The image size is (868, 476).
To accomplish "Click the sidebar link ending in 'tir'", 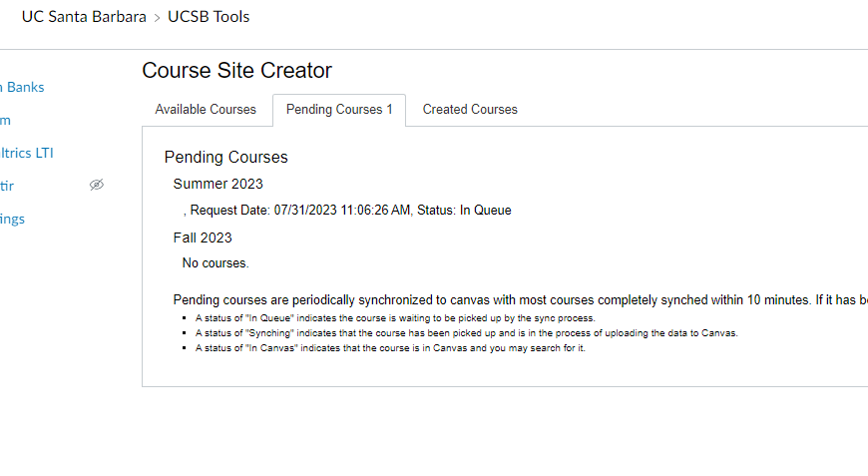I will (7, 186).
